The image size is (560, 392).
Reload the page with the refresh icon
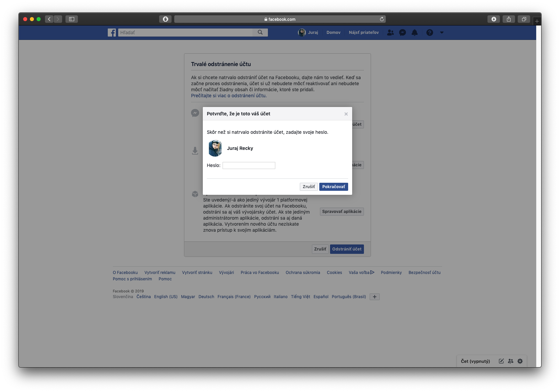click(x=382, y=19)
